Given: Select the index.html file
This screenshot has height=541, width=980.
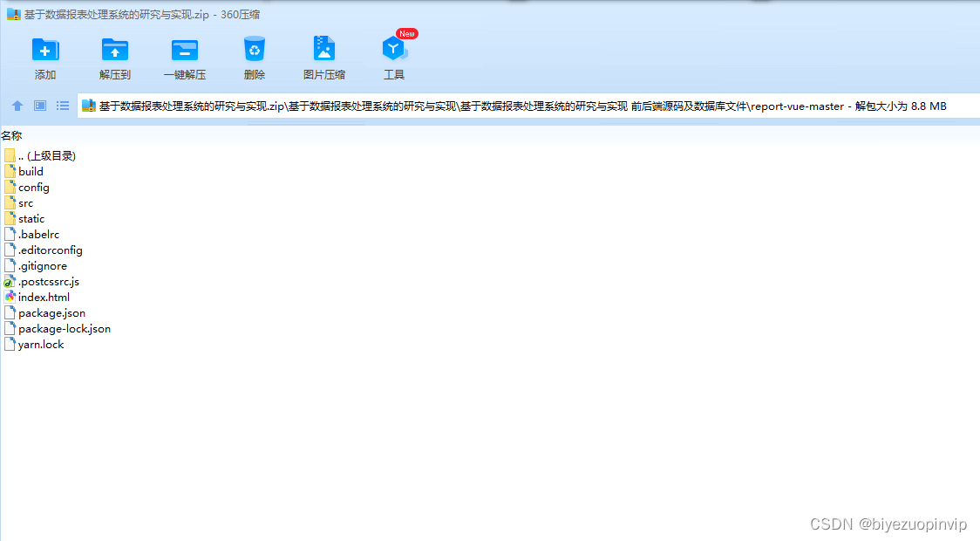Looking at the screenshot, I should tap(44, 298).
